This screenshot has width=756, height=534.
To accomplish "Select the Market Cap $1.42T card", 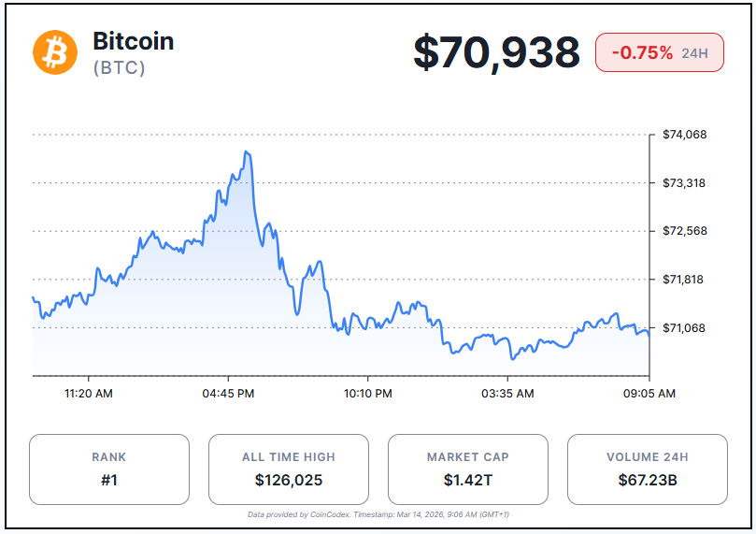I will point(467,469).
